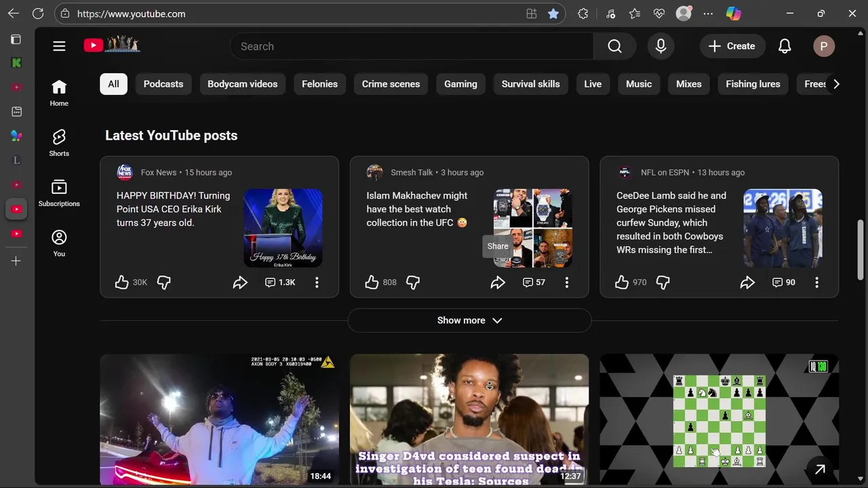This screenshot has height=488, width=868.
Task: Select the Mixes filter chip
Action: point(688,84)
